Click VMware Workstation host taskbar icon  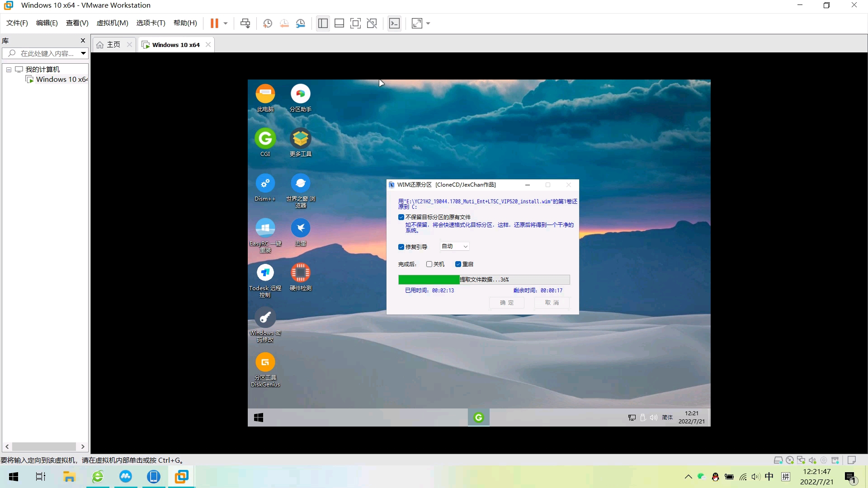[x=182, y=477]
